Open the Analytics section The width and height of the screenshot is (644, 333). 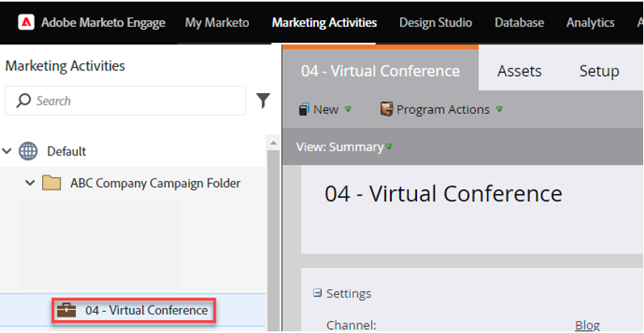coord(590,22)
